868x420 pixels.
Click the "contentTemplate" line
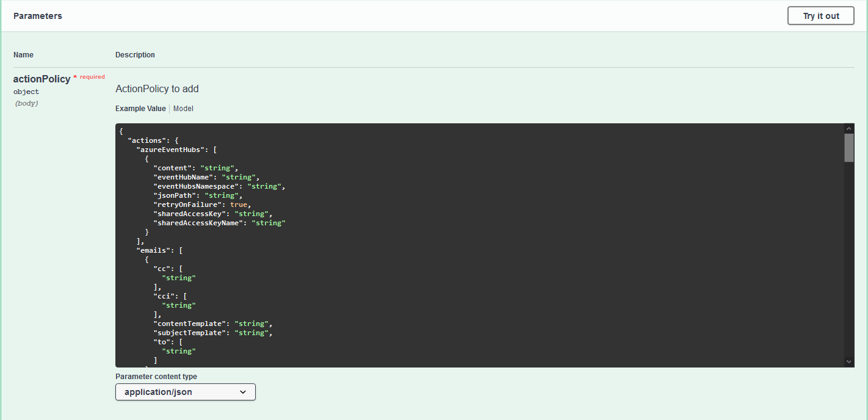coord(213,324)
